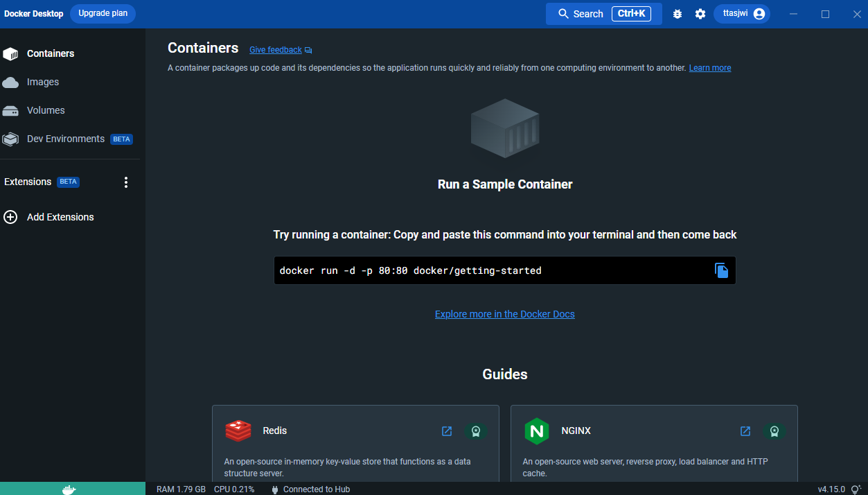Click the Extensions label in sidebar
Viewport: 868px width, 495px height.
[x=28, y=182]
